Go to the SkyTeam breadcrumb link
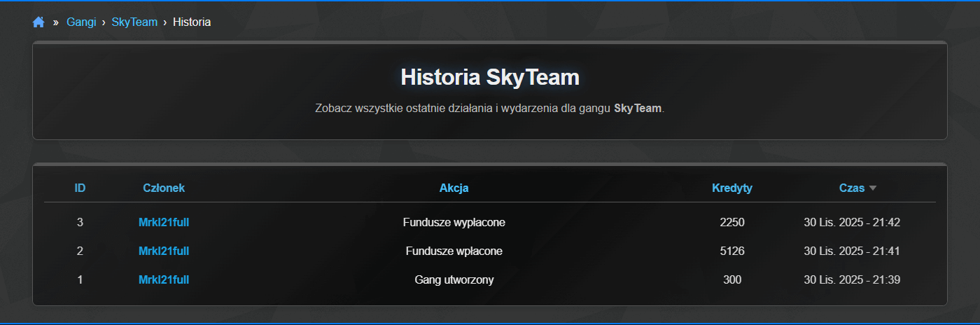 134,22
